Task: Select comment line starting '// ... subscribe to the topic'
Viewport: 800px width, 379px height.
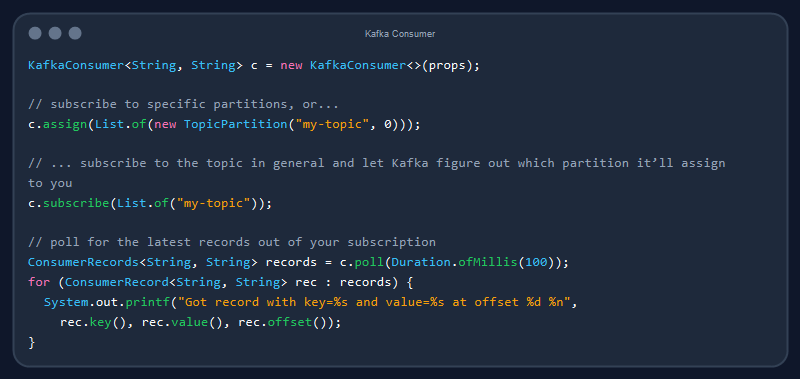Action: 377,164
